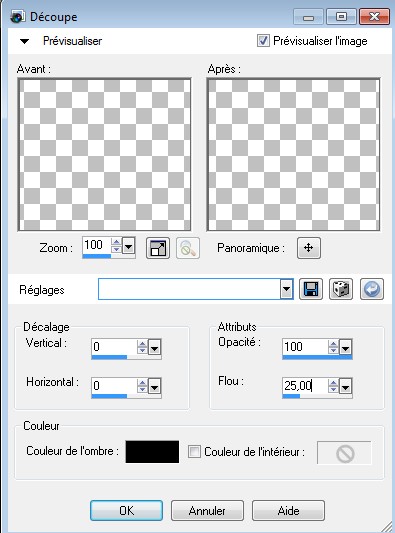Click the Vertical offset input field
Image resolution: width=395 pixels, height=533 pixels.
coord(114,347)
